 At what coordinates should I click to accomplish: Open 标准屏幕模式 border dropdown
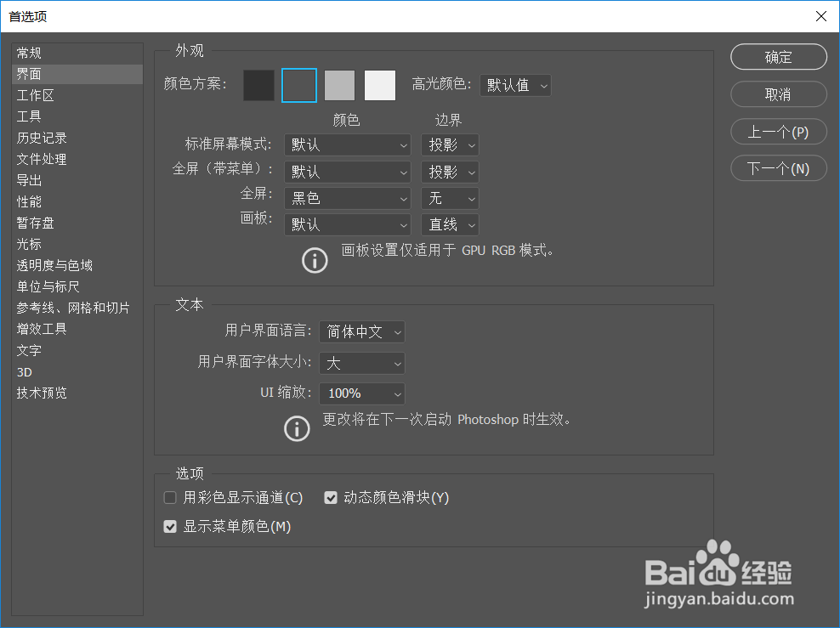pyautogui.click(x=450, y=145)
